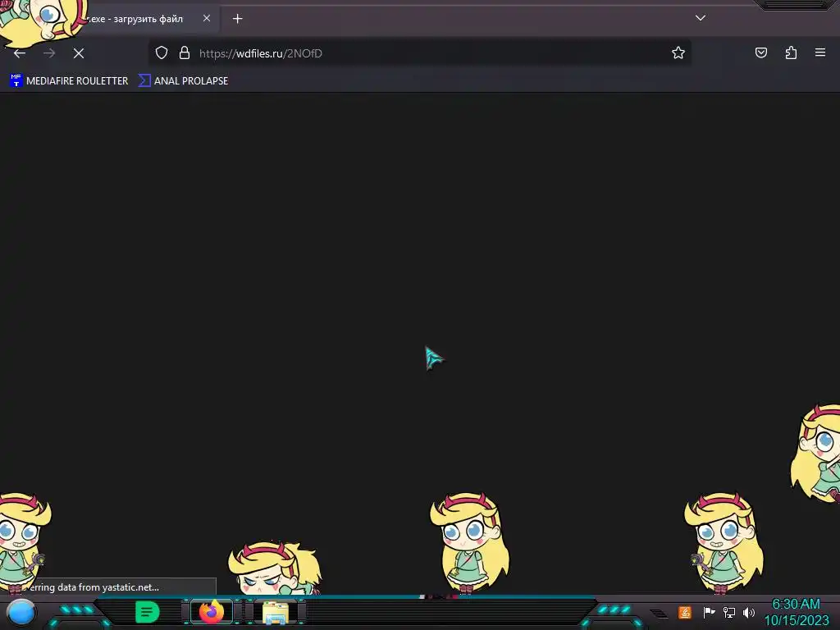Click the Firefox taskbar icon

click(212, 612)
